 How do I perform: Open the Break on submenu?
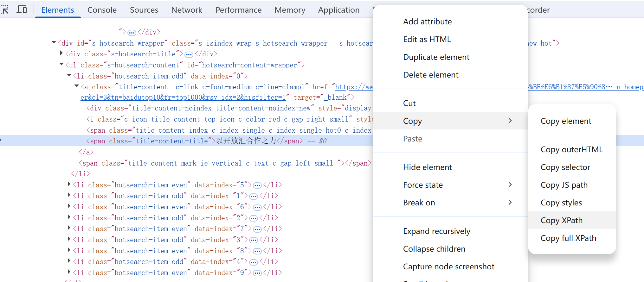[450, 203]
